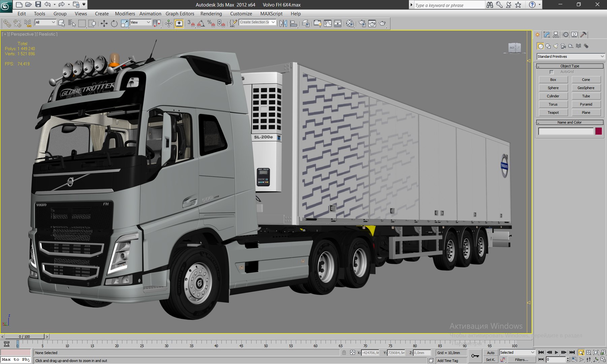Open the Manage Layers dialog
This screenshot has width=607, height=364.
(306, 23)
